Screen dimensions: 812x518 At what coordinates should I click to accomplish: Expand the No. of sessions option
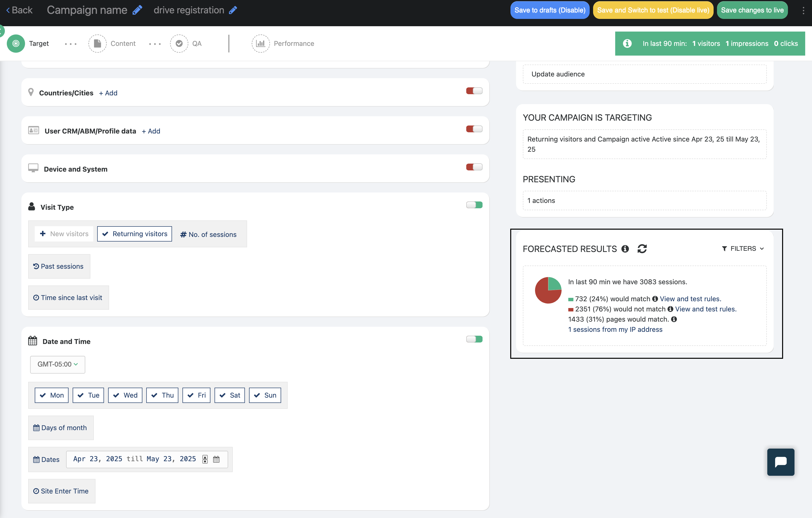click(x=209, y=234)
